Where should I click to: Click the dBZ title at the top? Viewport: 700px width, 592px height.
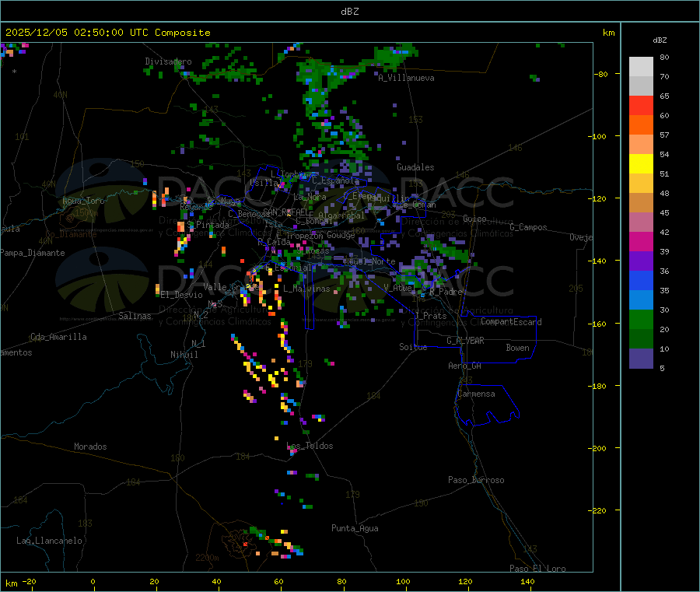(x=349, y=12)
